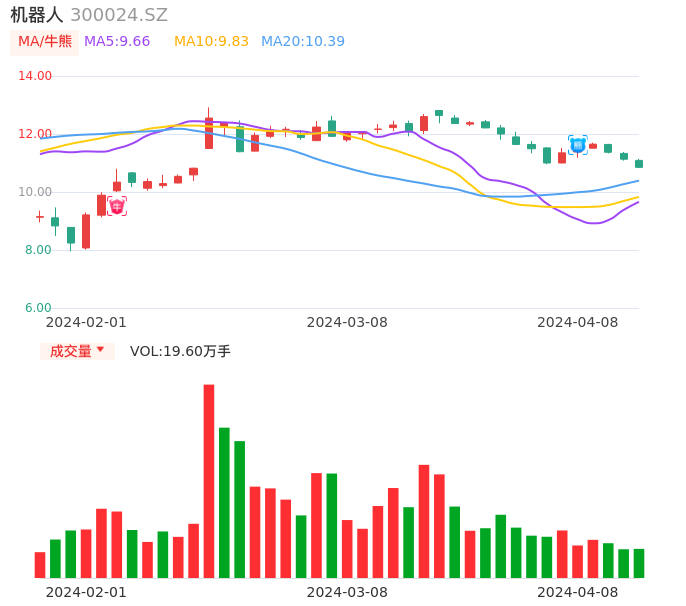686x606 pixels.
Task: Click the 14.00 price axis label
Action: [36, 76]
